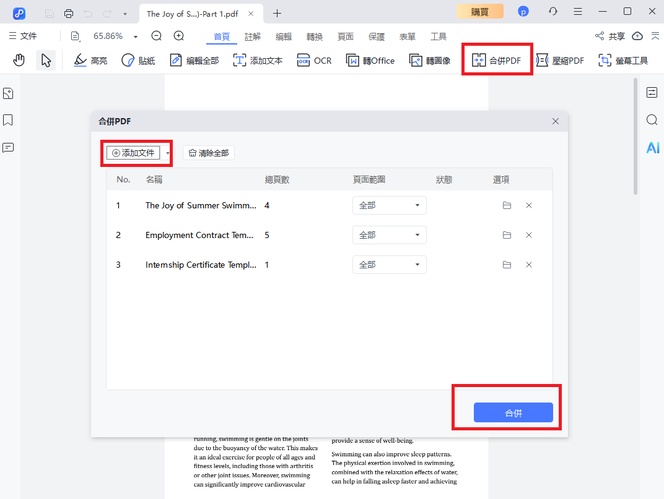This screenshot has height=499, width=664.
Task: Click folder icon for Employment Contract row
Action: (x=507, y=235)
